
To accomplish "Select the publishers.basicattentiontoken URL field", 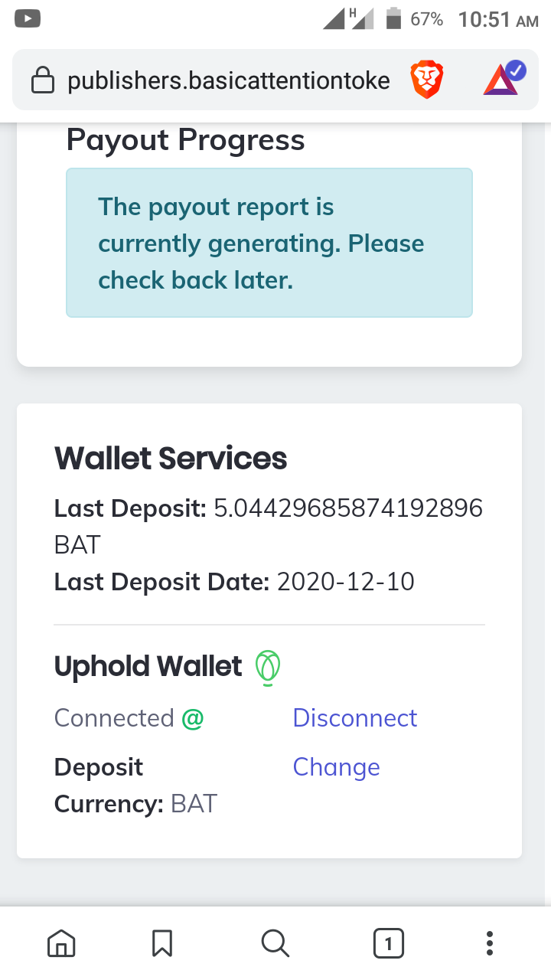I will [229, 80].
